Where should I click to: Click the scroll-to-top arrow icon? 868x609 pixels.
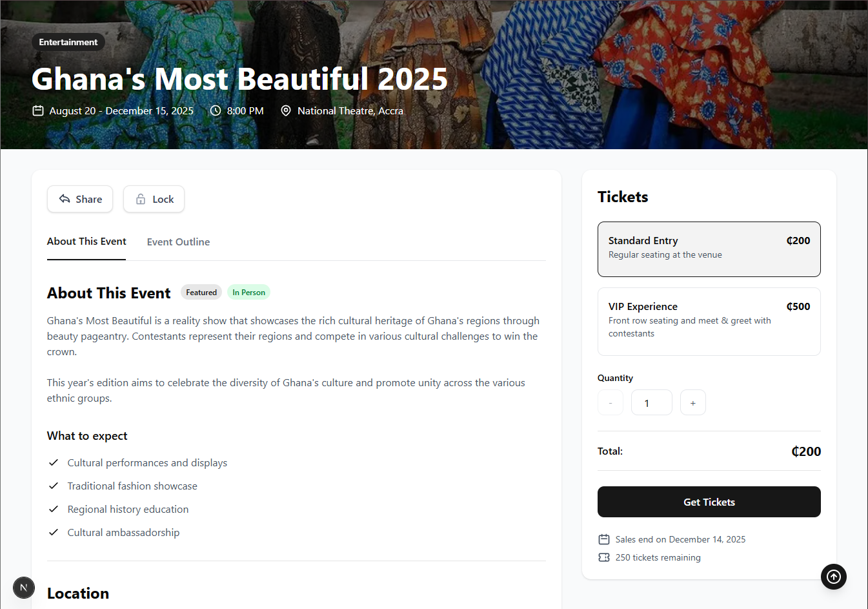(x=833, y=577)
